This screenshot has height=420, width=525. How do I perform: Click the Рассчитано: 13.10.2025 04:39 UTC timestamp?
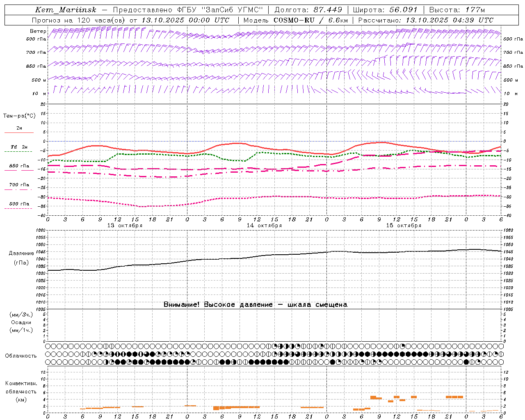click(426, 20)
